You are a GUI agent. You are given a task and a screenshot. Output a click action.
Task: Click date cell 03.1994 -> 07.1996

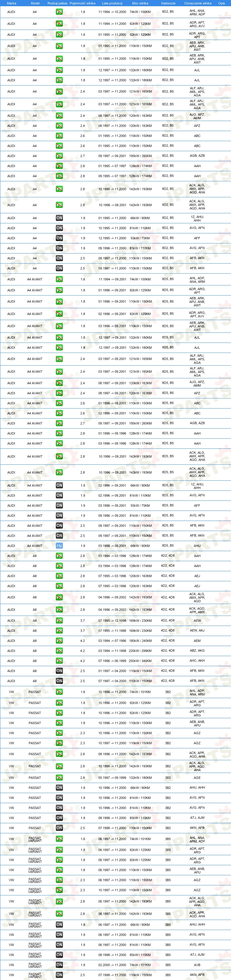click(112, 641)
